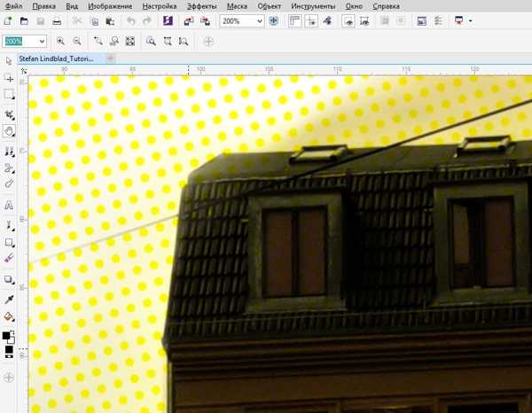Toggle the guidelines display button
532x413 pixels.
311,21
